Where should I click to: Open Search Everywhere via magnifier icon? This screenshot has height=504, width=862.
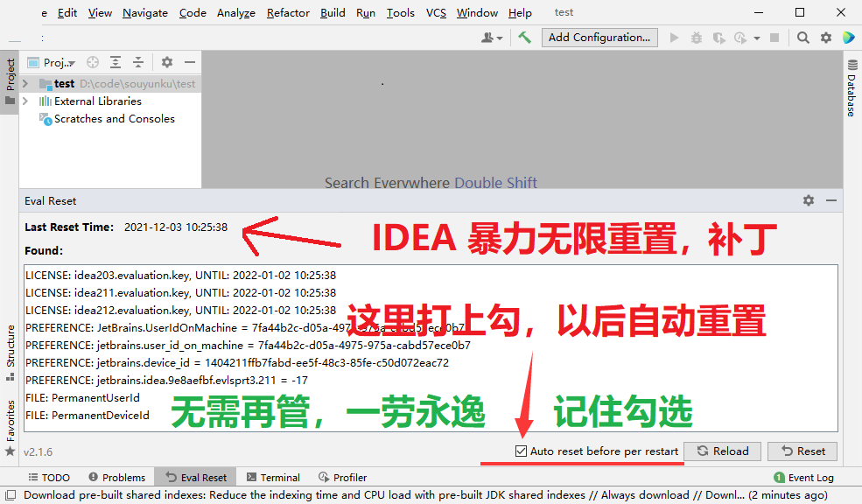point(803,37)
